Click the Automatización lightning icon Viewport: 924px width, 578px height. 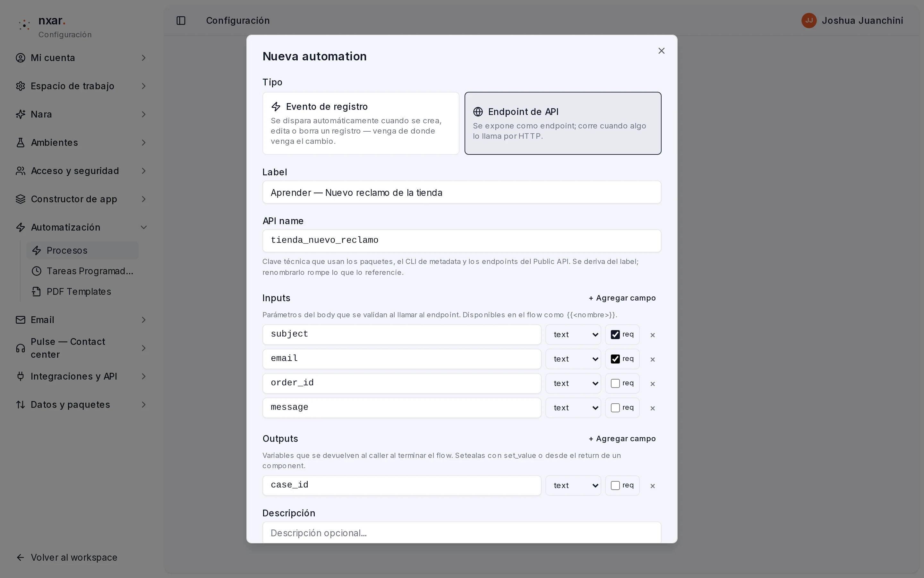[x=21, y=227]
